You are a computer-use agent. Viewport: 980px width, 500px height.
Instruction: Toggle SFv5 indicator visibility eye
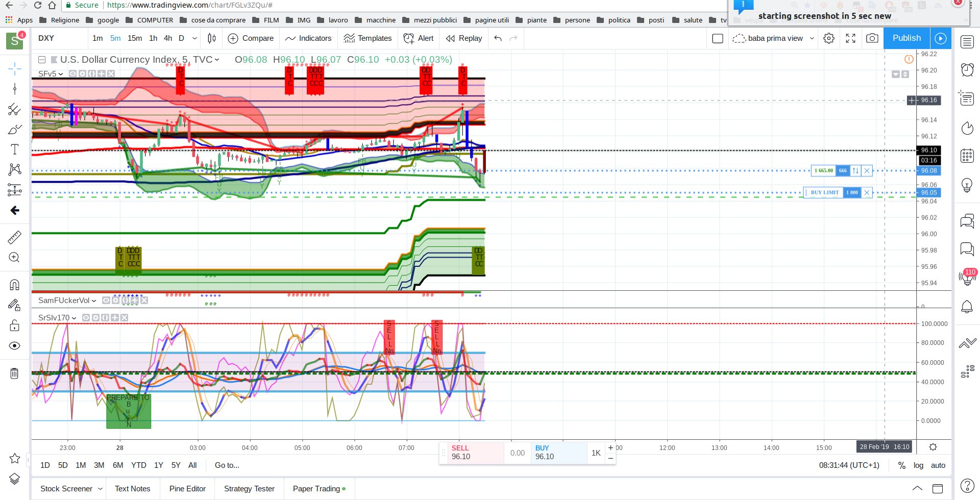pyautogui.click(x=72, y=73)
